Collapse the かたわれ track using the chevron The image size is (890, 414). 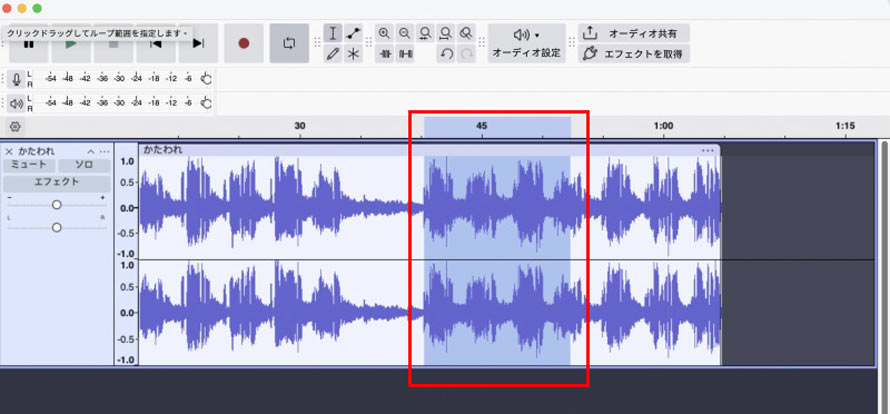[x=91, y=152]
